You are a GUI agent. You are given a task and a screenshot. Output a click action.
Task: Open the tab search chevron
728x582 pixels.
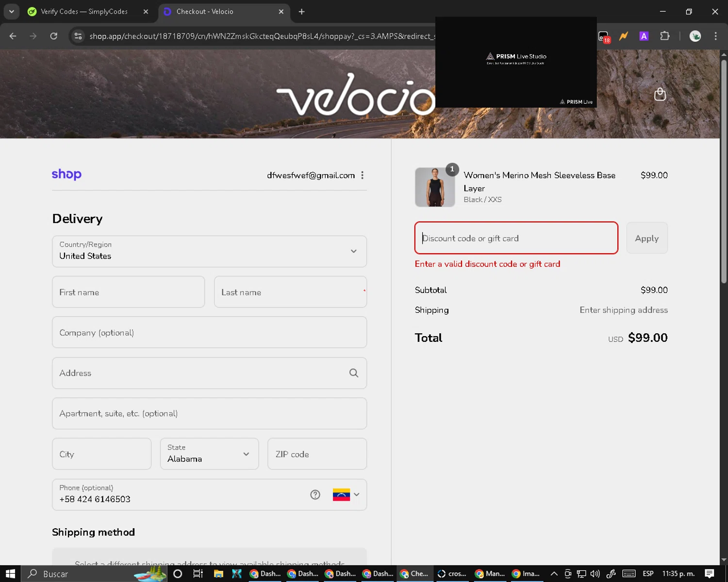coord(11,11)
